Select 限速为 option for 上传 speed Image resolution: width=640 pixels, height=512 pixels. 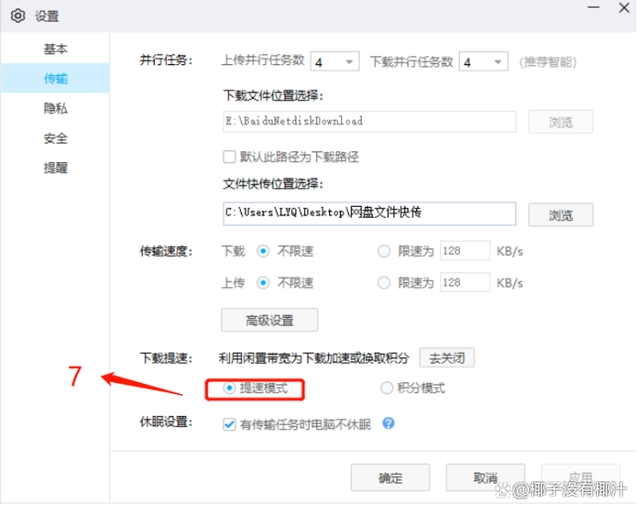point(384,283)
